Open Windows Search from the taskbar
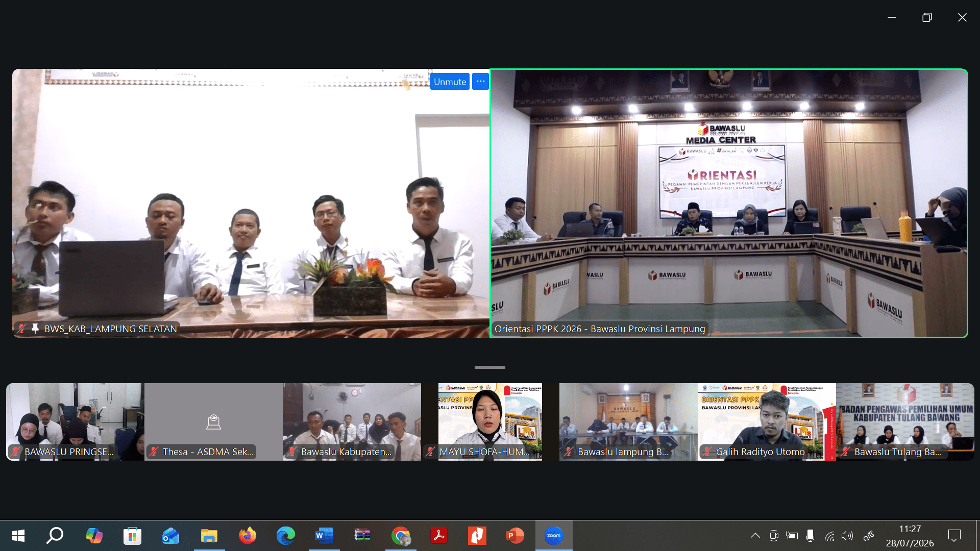The image size is (980, 551). point(55,536)
